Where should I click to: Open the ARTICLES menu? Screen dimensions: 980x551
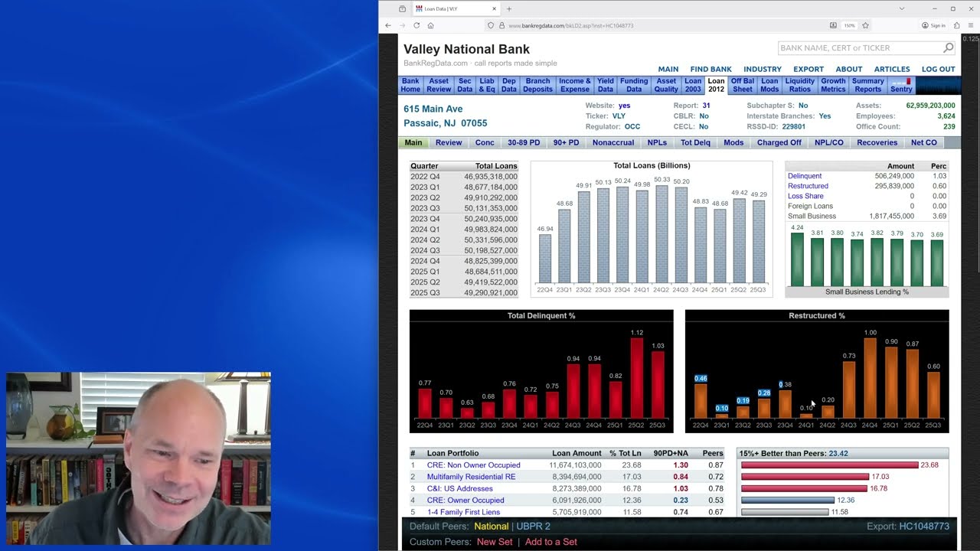click(x=892, y=69)
